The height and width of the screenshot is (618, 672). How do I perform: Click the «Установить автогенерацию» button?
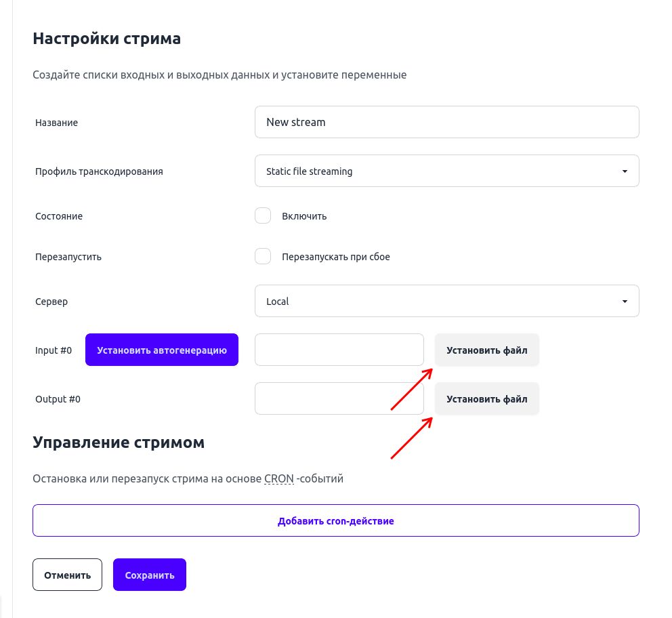click(x=162, y=350)
